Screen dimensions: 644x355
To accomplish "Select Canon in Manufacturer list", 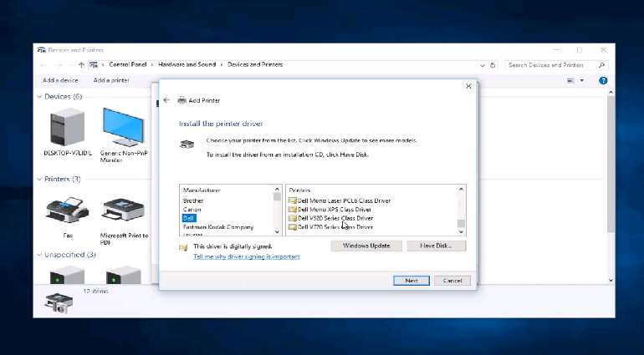I will (x=192, y=210).
